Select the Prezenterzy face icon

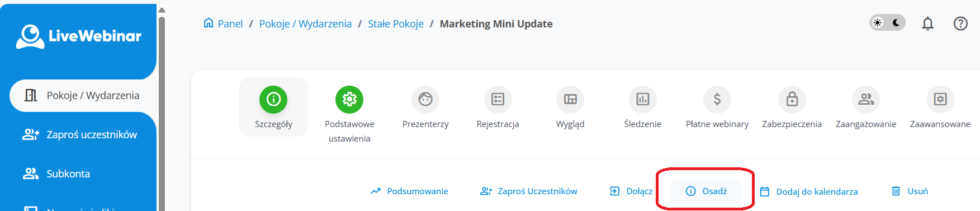(425, 99)
